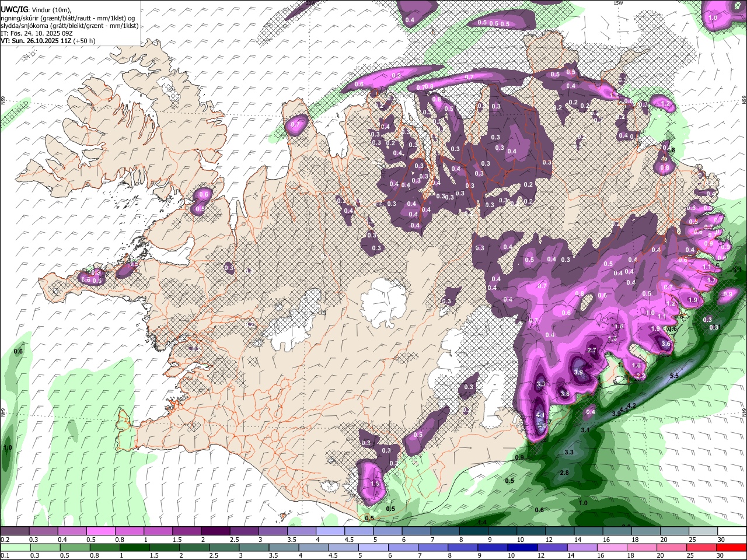Screen dimensions: 747x560
Task: Pick the dark teal swatch between 8 and 9 on the snow scale
Action: click(473, 531)
